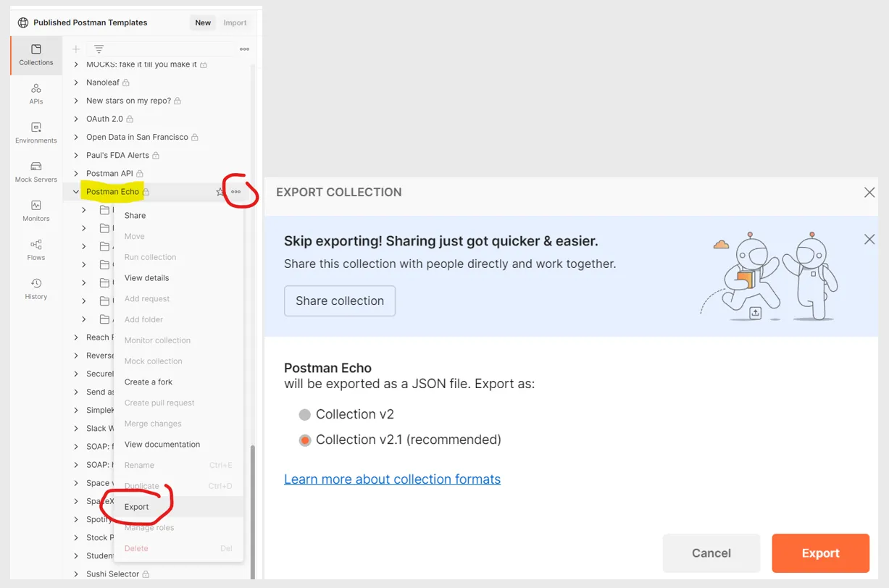Open the Environments sidebar section
Screen dimensions: 889x588
click(x=36, y=133)
